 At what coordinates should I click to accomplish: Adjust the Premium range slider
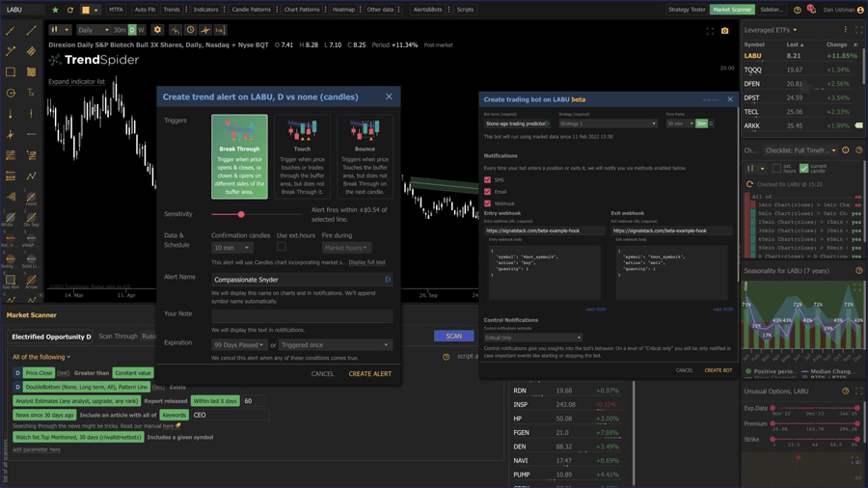pyautogui.click(x=815, y=423)
